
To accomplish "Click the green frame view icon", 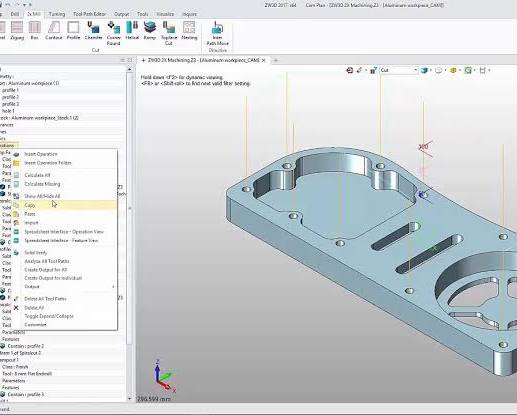I will pyautogui.click(x=468, y=70).
